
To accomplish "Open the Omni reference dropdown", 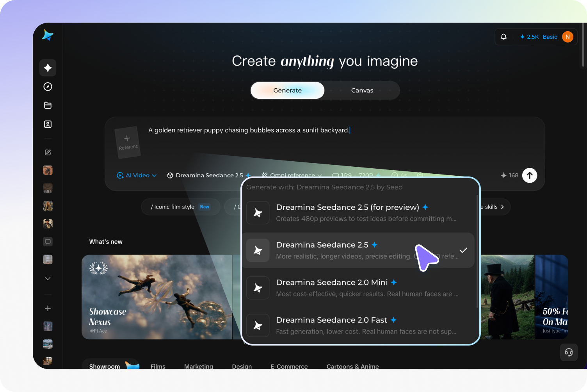I will click(x=292, y=175).
